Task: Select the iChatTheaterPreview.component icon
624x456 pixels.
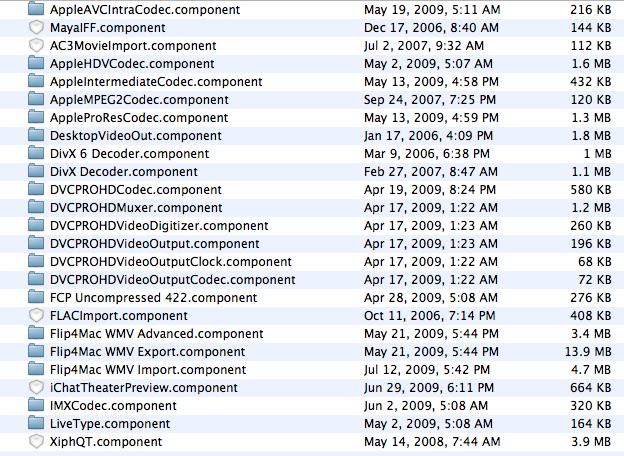Action: pos(36,388)
